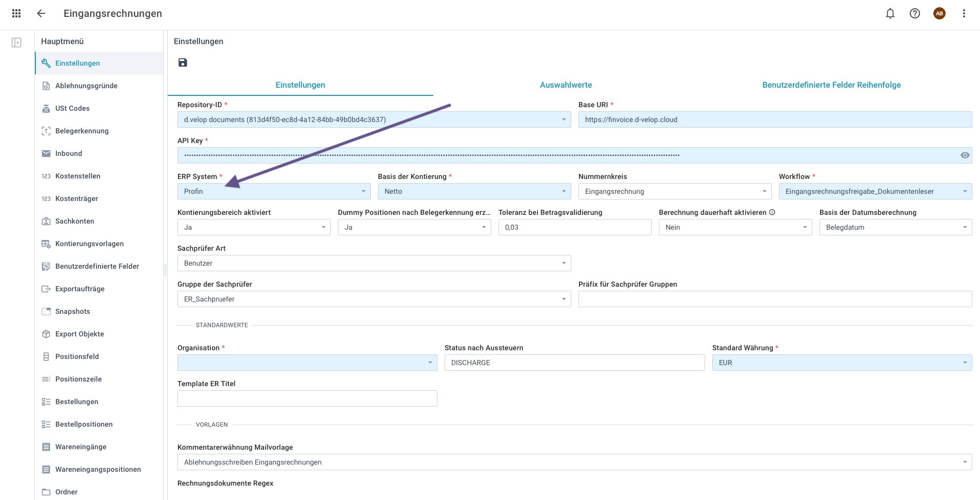Show the API Key with eye icon
The height and width of the screenshot is (500, 980).
coord(965,155)
